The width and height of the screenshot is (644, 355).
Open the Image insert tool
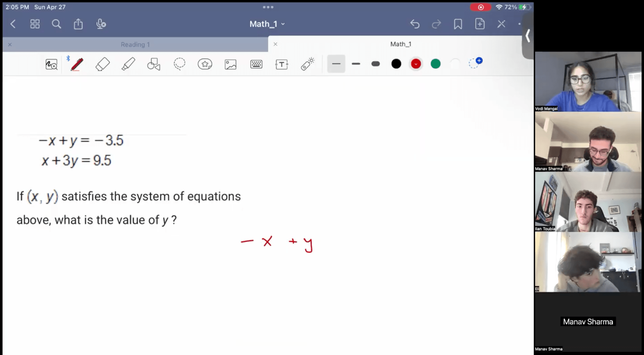click(x=231, y=64)
